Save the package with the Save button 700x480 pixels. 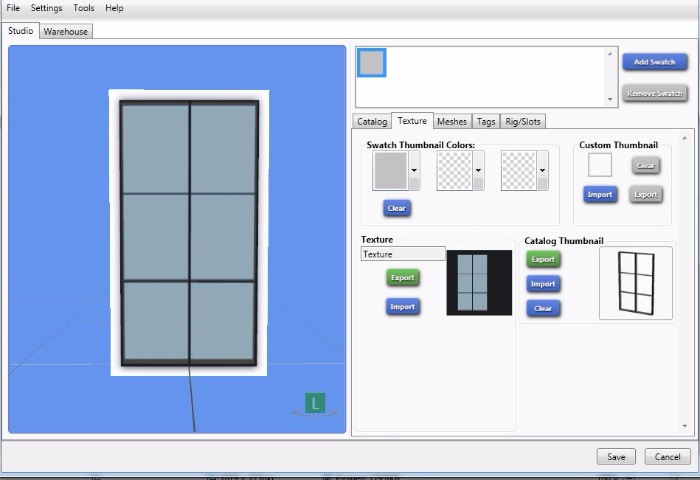point(616,457)
